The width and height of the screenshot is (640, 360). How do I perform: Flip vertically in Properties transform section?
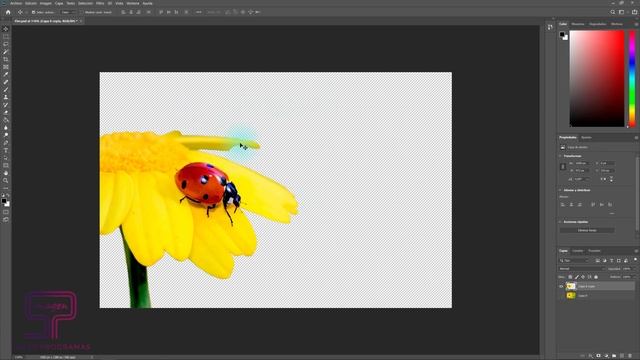click(x=611, y=179)
